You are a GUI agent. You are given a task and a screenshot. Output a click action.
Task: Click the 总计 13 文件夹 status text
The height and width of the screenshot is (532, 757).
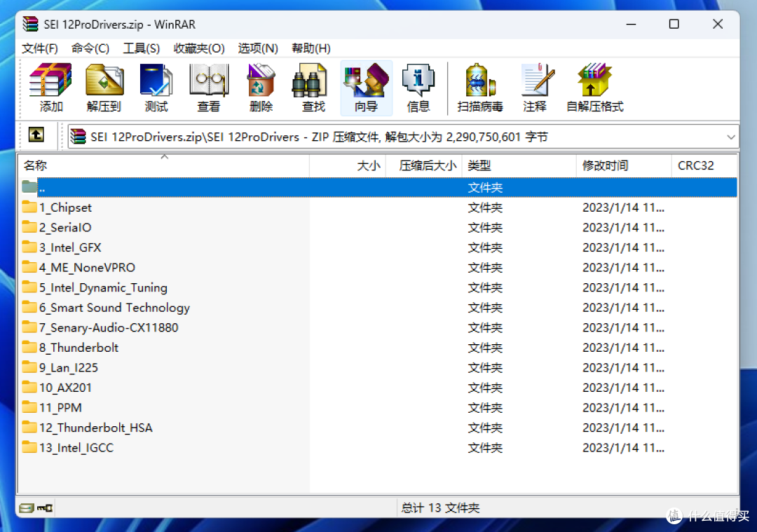tap(439, 508)
